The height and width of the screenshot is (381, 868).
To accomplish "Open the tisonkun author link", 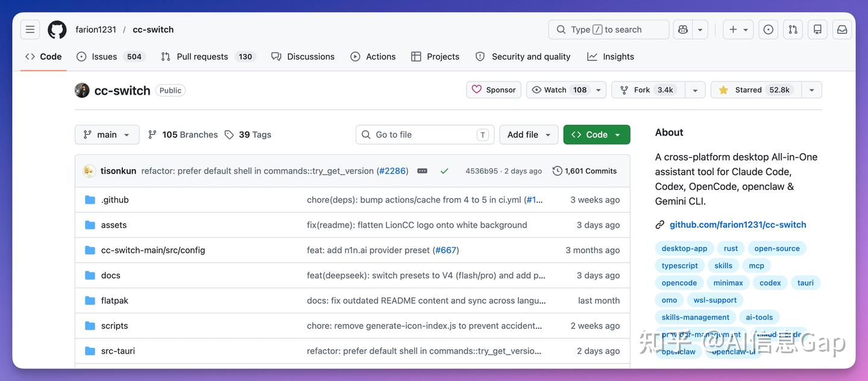I will click(x=118, y=171).
